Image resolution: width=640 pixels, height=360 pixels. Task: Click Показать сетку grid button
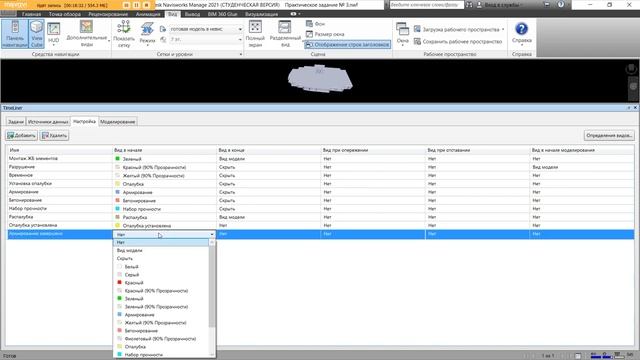point(124,34)
